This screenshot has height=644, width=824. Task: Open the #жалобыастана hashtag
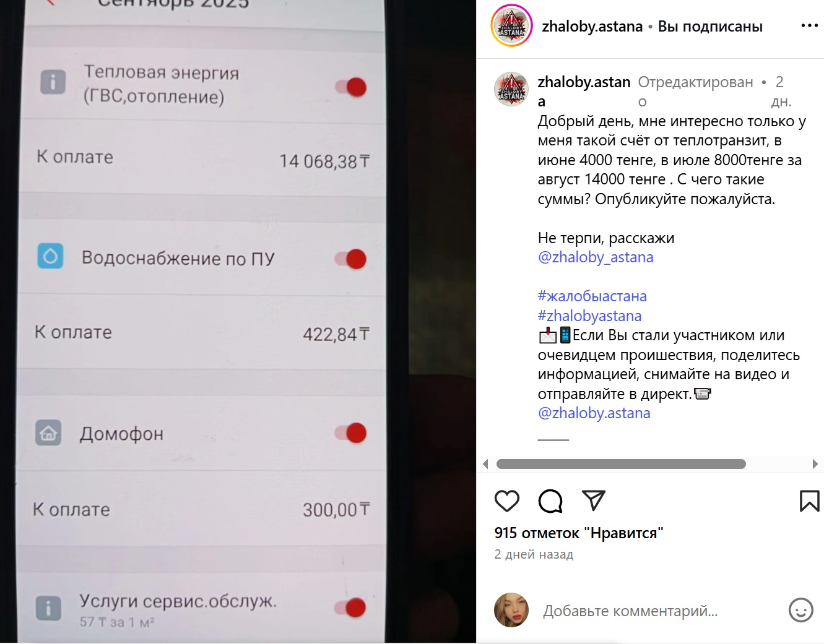click(x=592, y=296)
